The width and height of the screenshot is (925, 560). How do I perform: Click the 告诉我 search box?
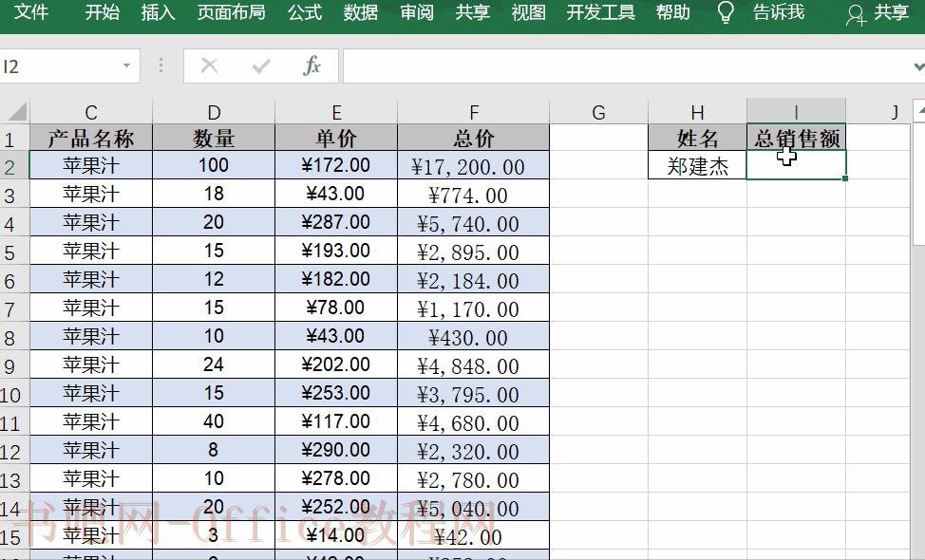click(x=779, y=11)
